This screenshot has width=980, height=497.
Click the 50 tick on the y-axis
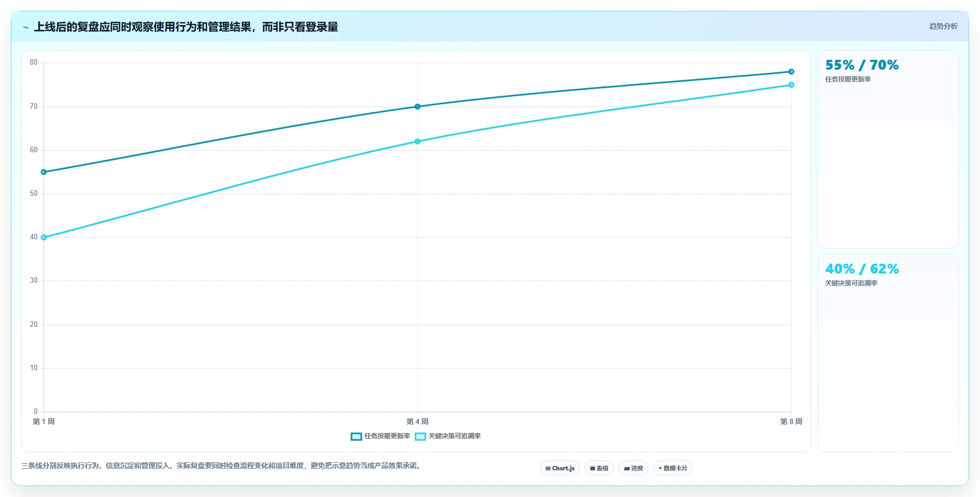[34, 194]
